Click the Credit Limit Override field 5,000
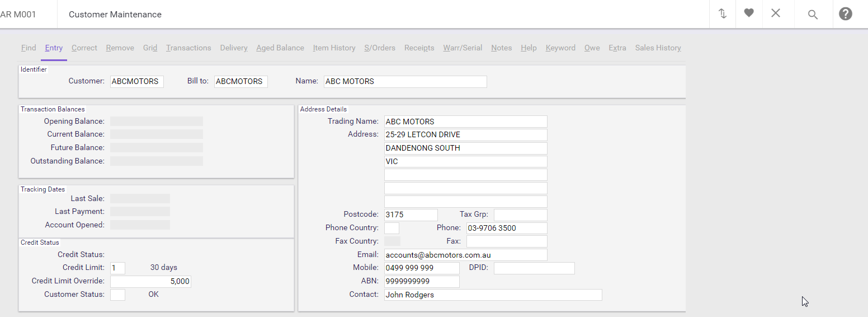This screenshot has width=868, height=317. click(x=151, y=281)
